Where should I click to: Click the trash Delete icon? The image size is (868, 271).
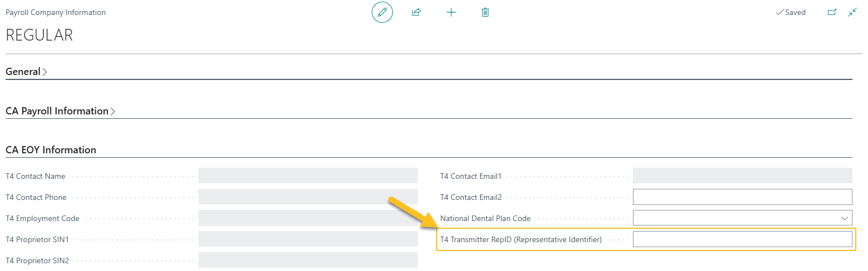[x=485, y=12]
